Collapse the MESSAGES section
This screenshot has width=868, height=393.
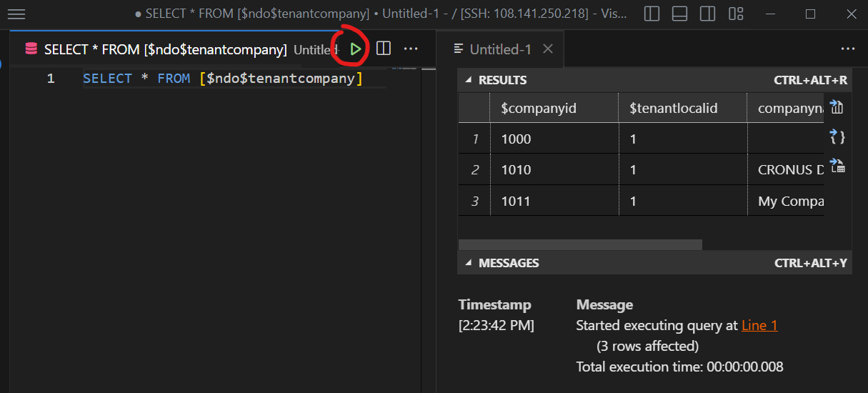tap(469, 263)
